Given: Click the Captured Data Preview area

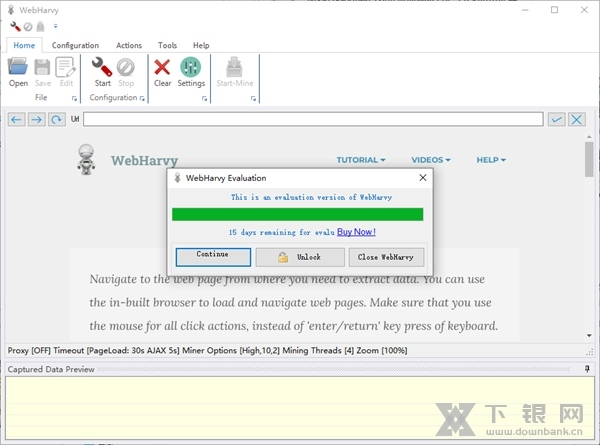Looking at the screenshot, I should coord(300,408).
